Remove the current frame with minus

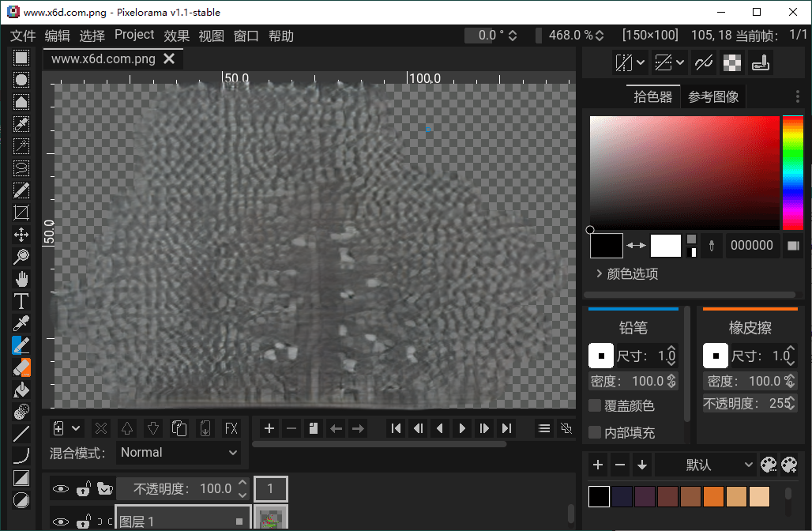291,428
